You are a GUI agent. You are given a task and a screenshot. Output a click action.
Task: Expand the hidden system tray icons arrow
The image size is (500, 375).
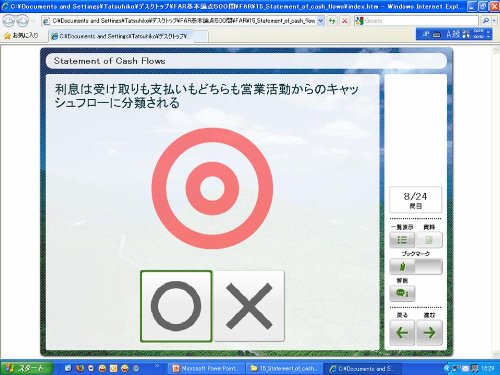tap(447, 368)
